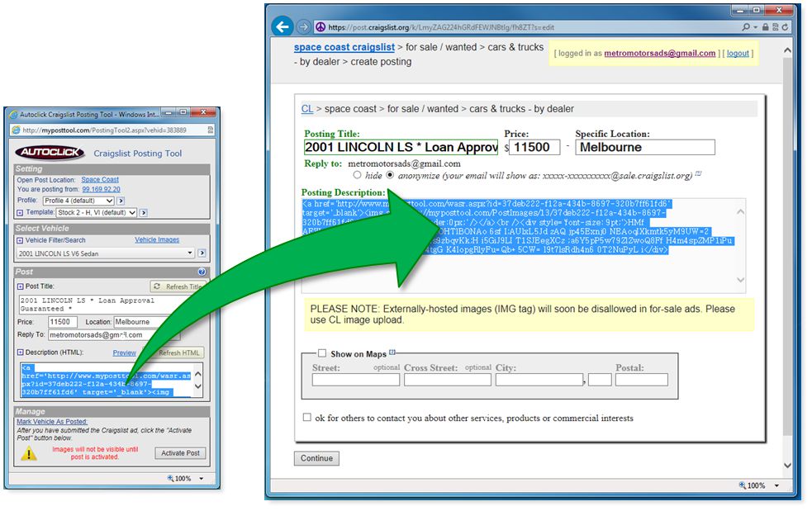Click the peace-sign site icon in the address bar
812x511 pixels.
point(321,27)
